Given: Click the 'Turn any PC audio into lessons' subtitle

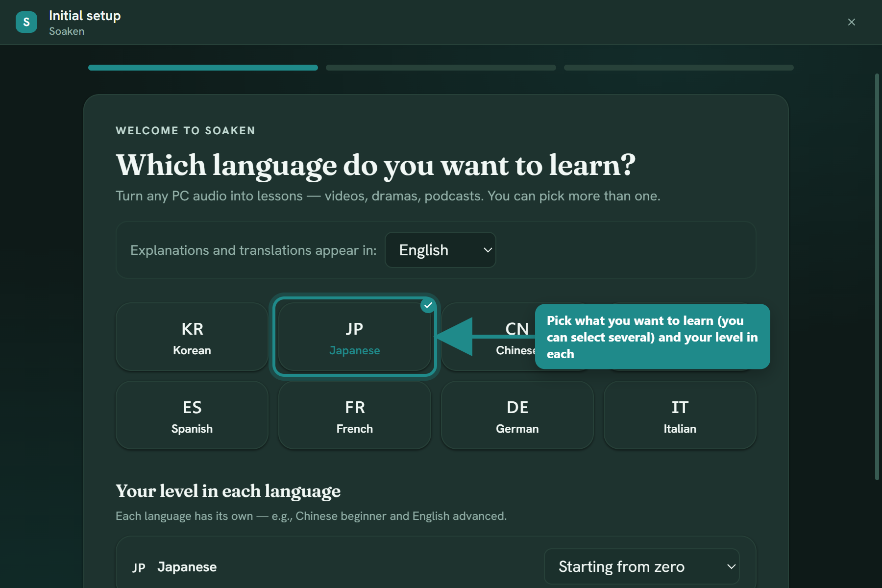Looking at the screenshot, I should pyautogui.click(x=388, y=196).
